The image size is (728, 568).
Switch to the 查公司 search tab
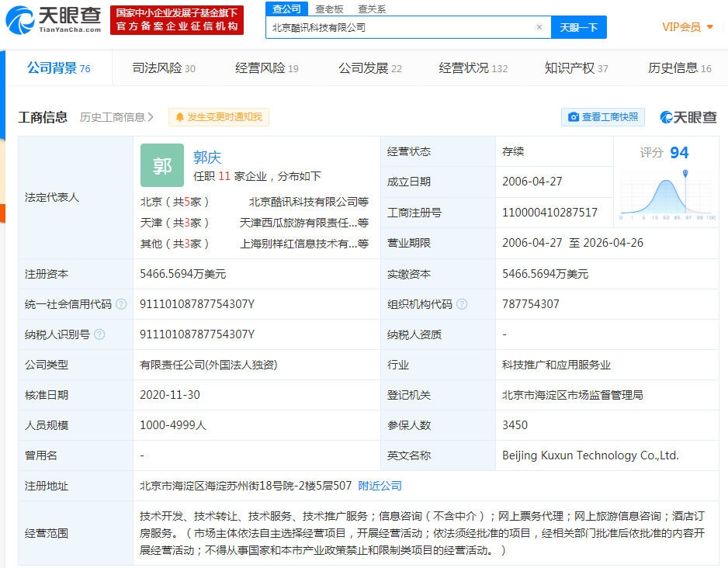[x=286, y=9]
